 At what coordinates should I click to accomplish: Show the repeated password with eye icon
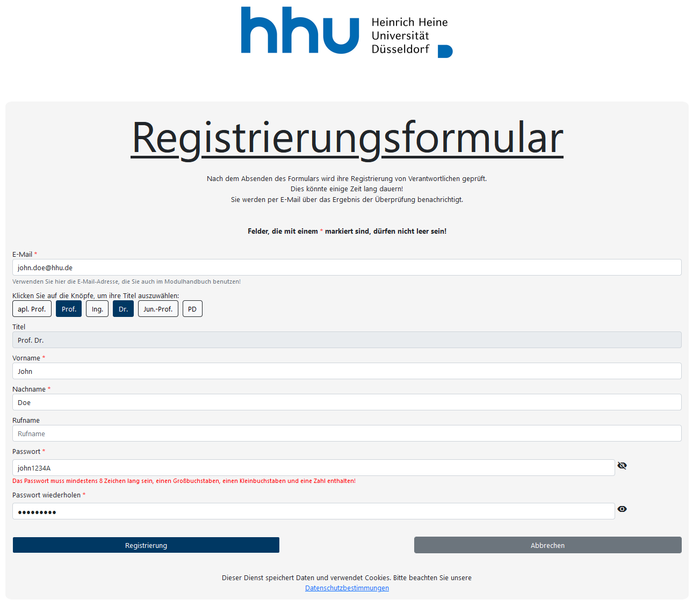622,509
